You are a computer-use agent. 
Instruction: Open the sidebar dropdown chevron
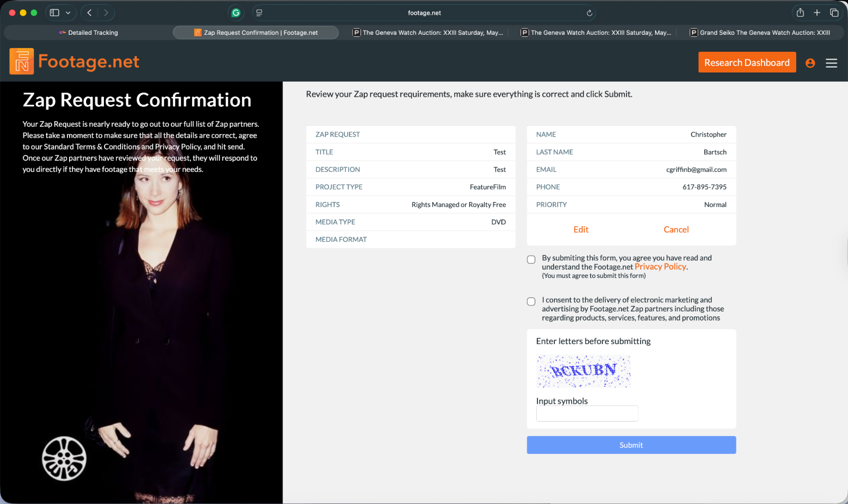[x=68, y=13]
